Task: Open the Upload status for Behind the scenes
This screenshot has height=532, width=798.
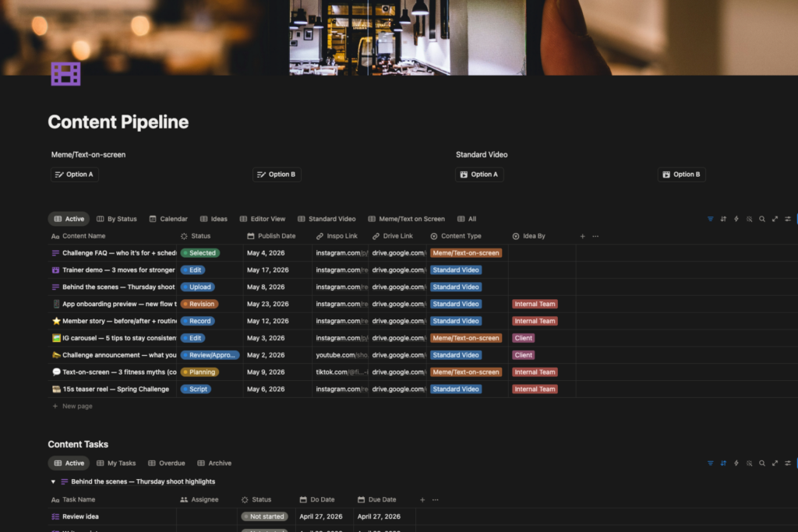Action: (x=197, y=287)
